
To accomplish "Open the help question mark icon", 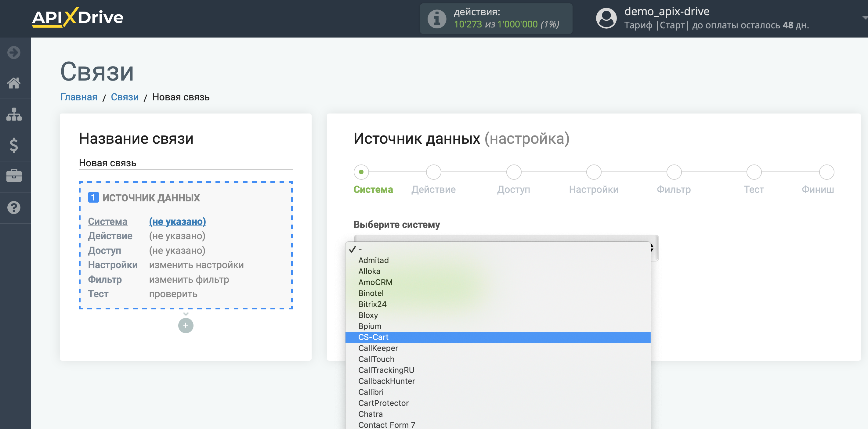I will click(x=14, y=207).
